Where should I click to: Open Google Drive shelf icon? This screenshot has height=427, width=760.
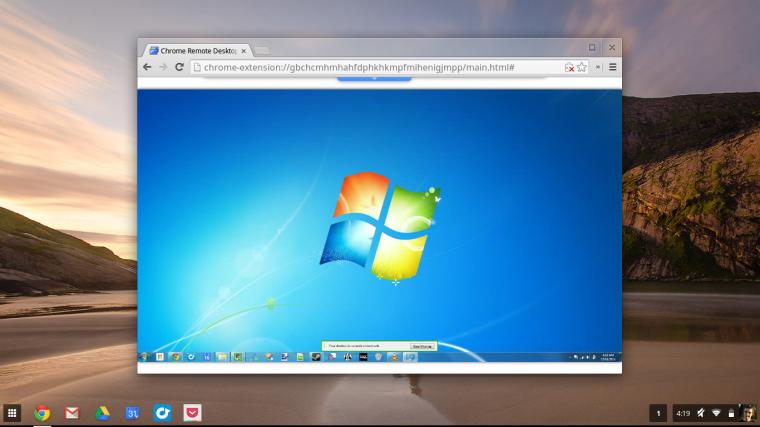102,413
